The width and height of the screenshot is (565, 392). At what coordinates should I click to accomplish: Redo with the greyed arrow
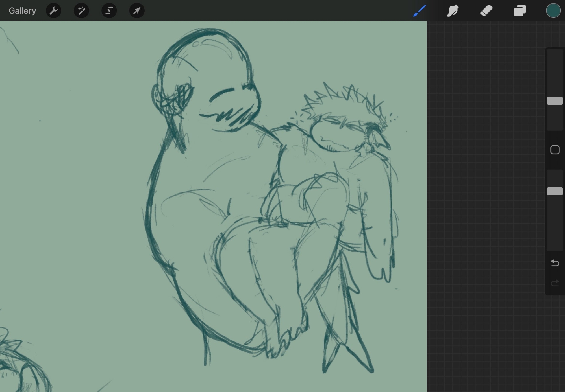pos(555,283)
